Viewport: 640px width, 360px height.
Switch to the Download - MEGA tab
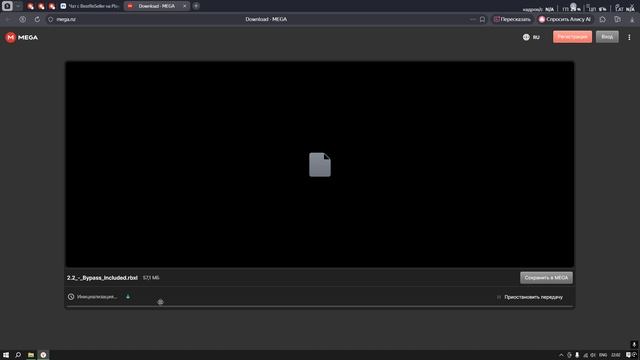(x=157, y=6)
